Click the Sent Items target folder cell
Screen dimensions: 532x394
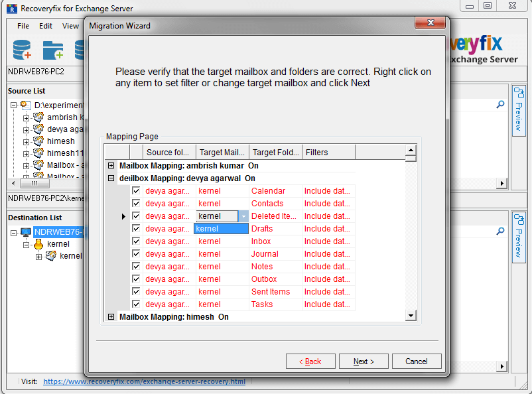tap(275, 291)
